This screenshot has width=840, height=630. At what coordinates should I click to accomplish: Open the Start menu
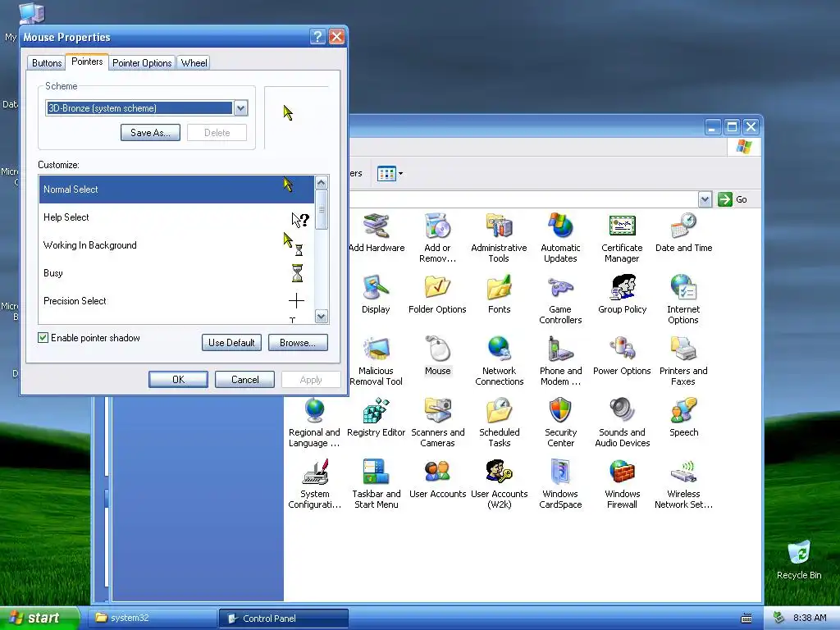[39, 618]
